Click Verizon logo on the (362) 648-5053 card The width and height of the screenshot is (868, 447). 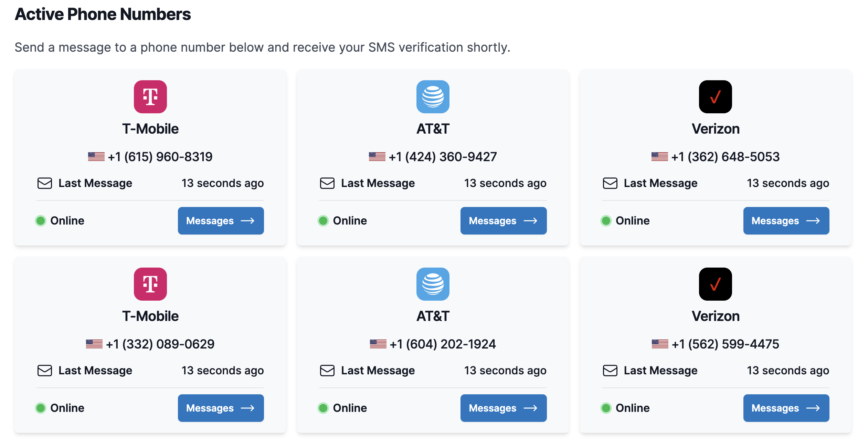click(x=716, y=97)
